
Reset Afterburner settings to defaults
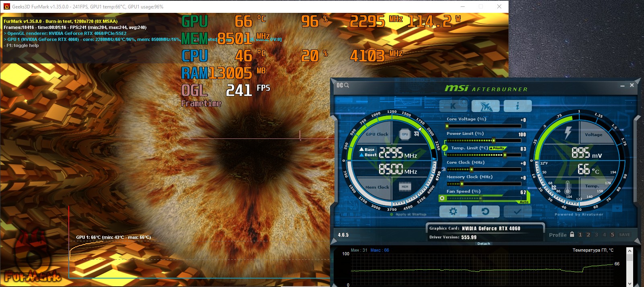486,211
